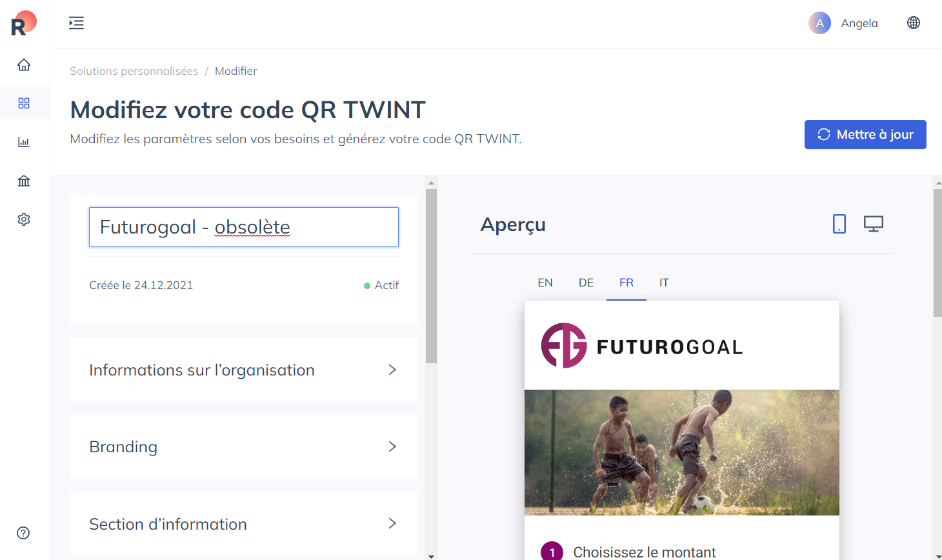This screenshot has height=560, width=942.
Task: Select the IT preview language tab
Action: click(x=664, y=283)
